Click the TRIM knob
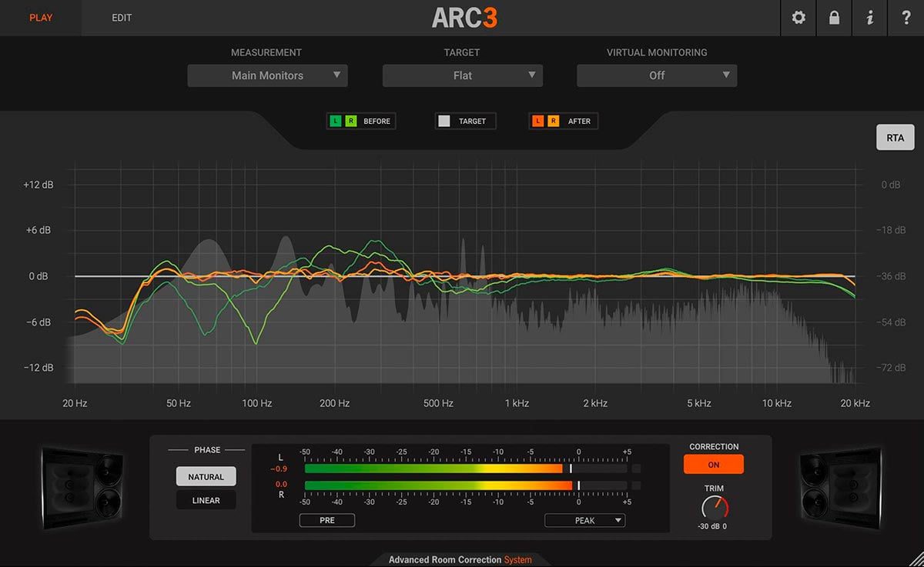The image size is (924, 567). (715, 508)
